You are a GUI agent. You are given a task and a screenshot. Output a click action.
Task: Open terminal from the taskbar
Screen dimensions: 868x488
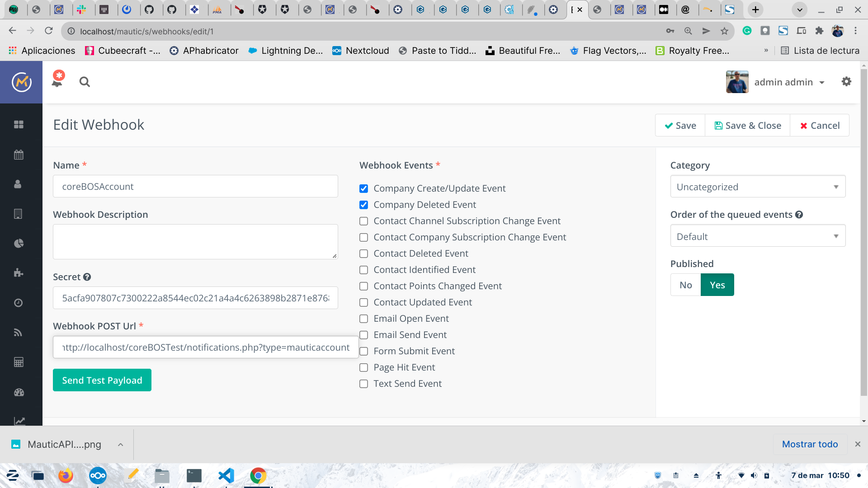[194, 475]
